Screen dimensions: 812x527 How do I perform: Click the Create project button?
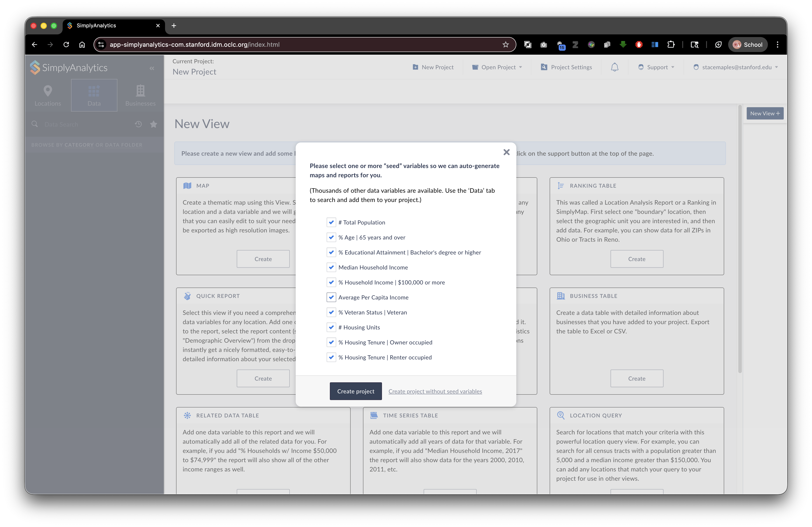click(355, 391)
